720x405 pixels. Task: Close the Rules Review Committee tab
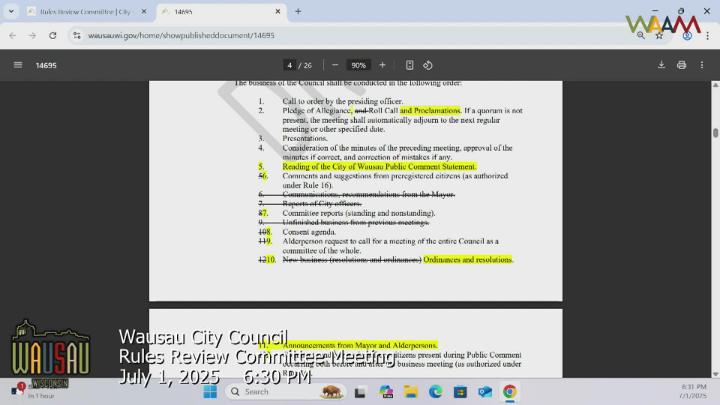[144, 11]
